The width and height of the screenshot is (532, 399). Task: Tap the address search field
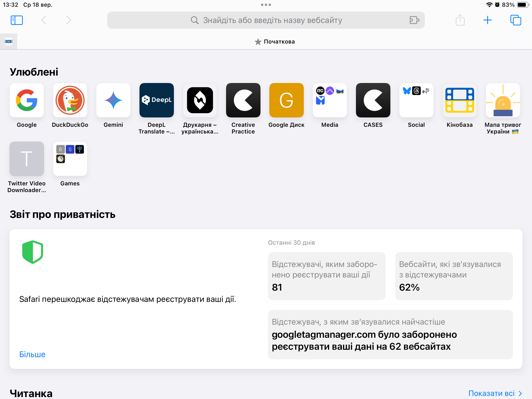pyautogui.click(x=266, y=20)
